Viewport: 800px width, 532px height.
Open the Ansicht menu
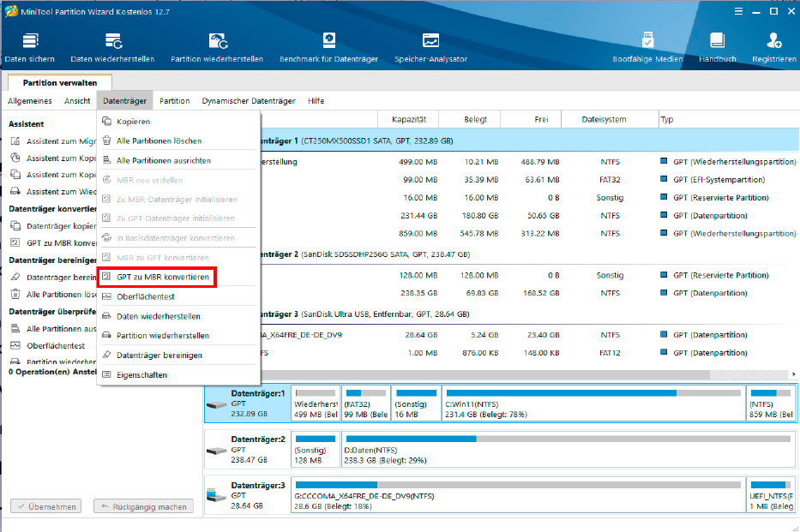pyautogui.click(x=77, y=101)
